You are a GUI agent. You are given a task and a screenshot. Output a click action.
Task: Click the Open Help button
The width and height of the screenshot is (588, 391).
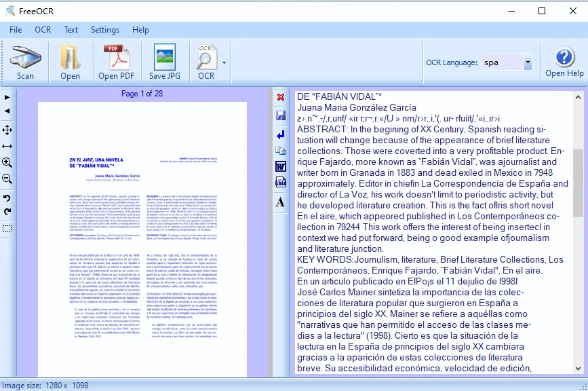point(564,62)
